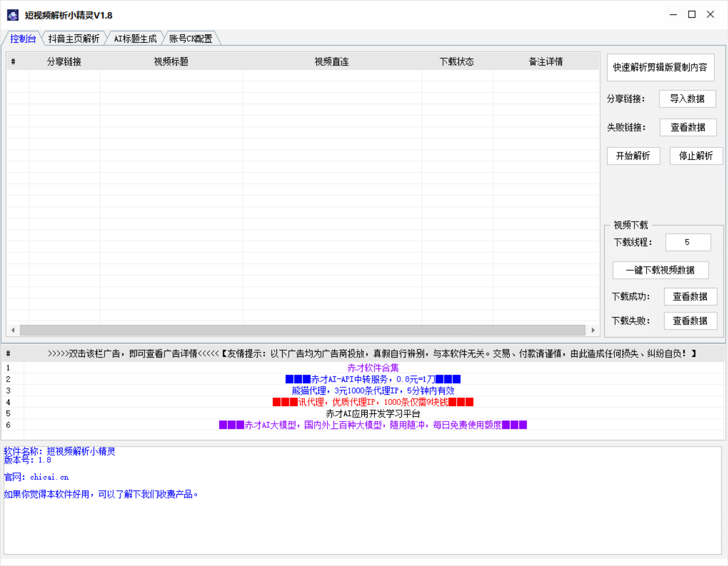Click the ad list header notice
728x566 pixels.
(373, 354)
